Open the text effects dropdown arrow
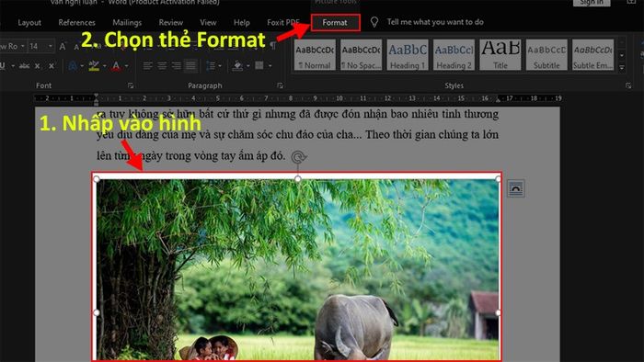Screen dimensions: 644x362 coord(82,65)
